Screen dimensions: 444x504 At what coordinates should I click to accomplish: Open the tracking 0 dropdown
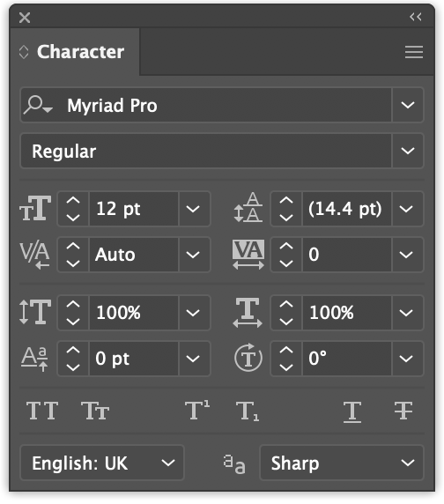click(x=406, y=255)
